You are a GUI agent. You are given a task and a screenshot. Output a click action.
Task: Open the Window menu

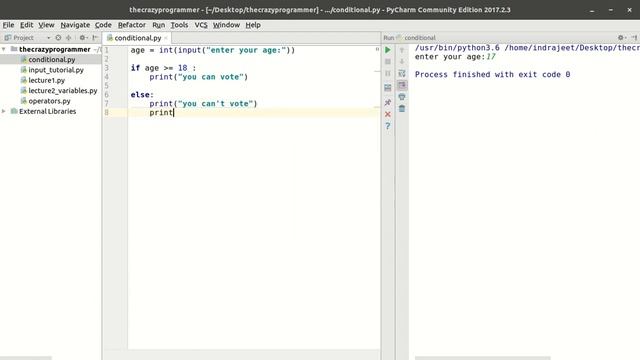[226, 25]
